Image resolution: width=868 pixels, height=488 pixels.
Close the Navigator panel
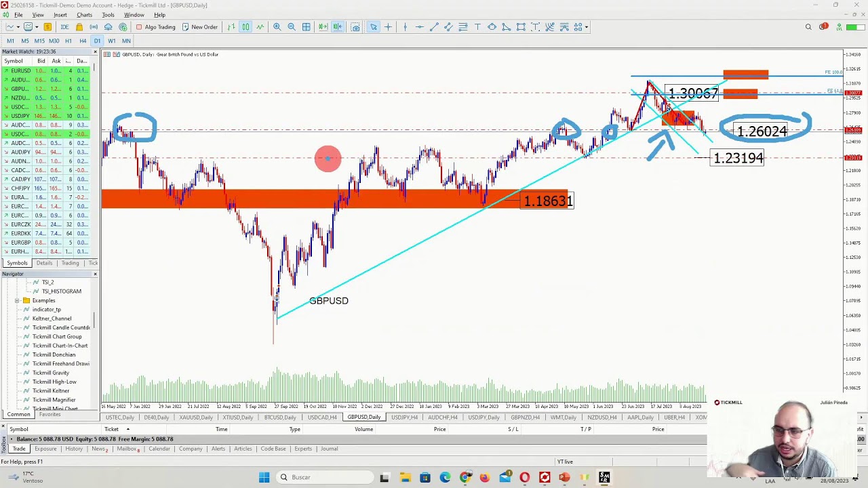(95, 274)
